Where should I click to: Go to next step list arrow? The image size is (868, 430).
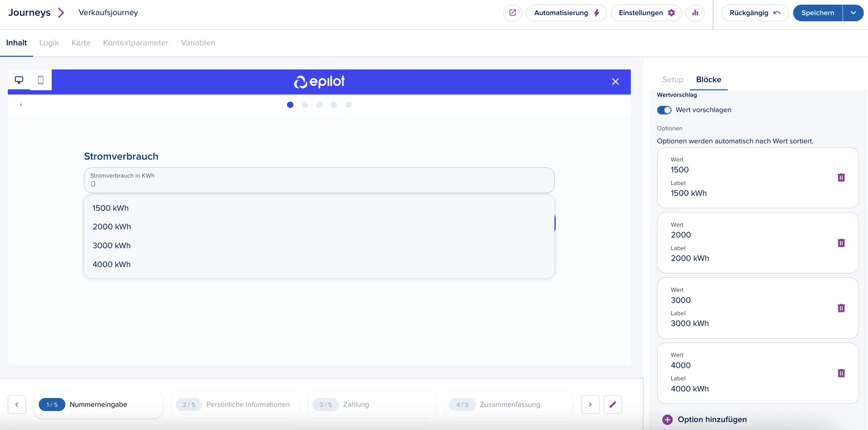click(590, 404)
